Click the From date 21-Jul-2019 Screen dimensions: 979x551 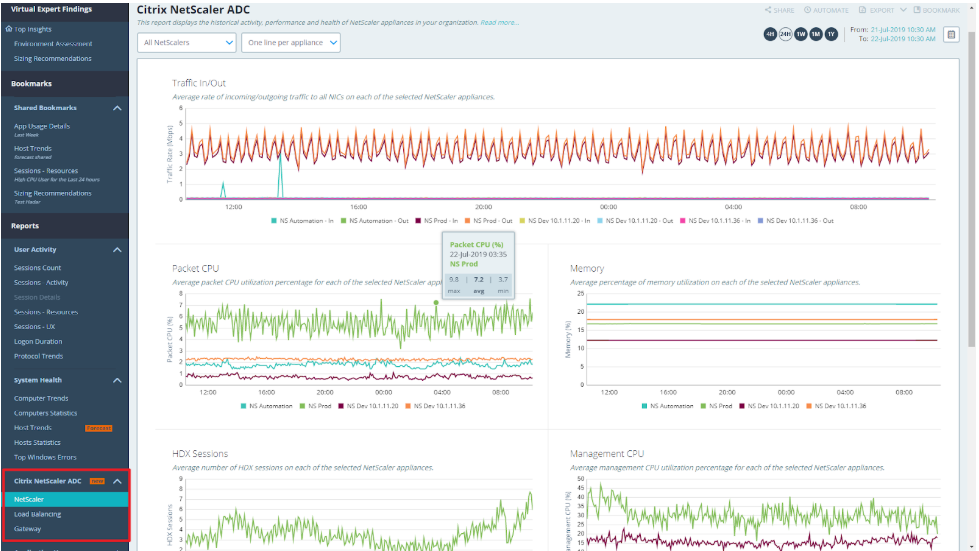[x=903, y=29]
